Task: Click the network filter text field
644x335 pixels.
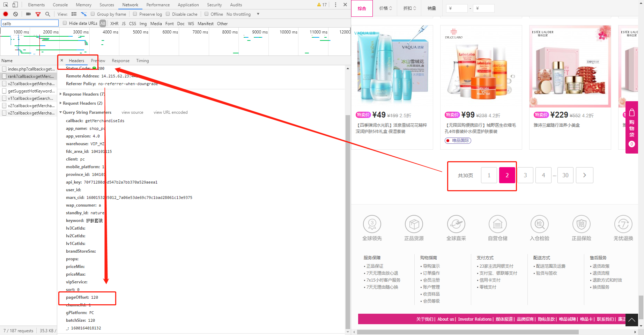Action: click(x=30, y=23)
